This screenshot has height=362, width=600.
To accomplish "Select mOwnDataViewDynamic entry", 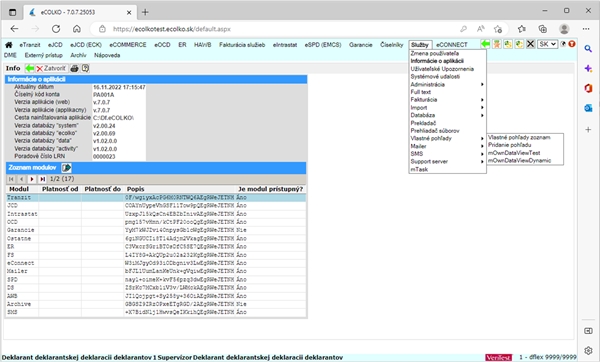I will click(x=519, y=160).
